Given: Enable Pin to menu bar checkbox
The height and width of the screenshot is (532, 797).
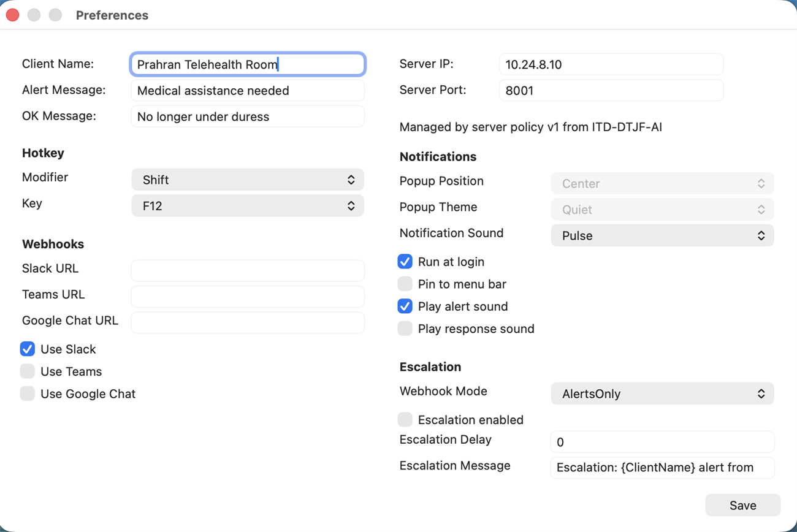Looking at the screenshot, I should click(x=405, y=284).
